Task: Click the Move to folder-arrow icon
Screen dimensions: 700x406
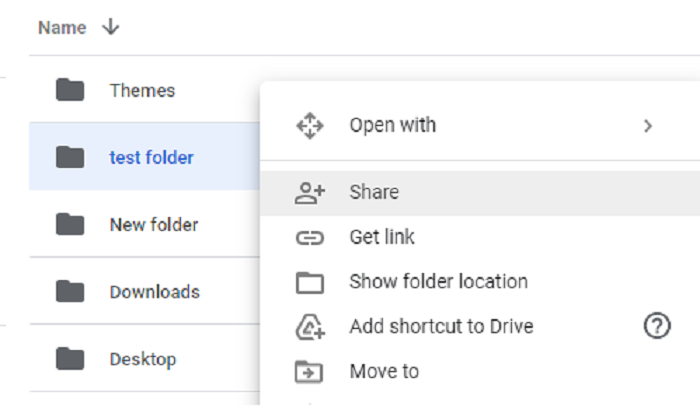Action: (310, 372)
